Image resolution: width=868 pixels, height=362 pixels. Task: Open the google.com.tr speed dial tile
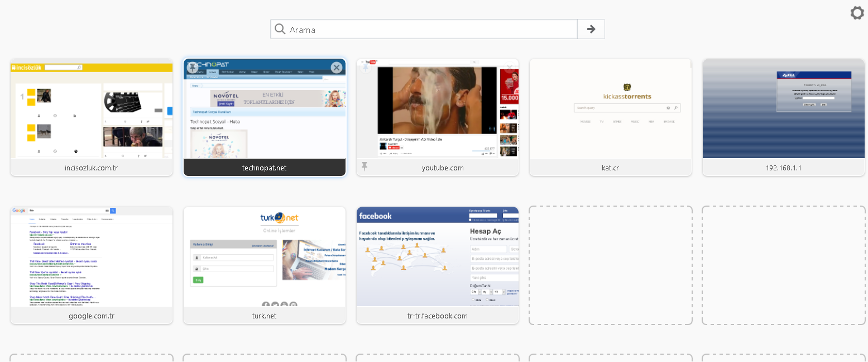pyautogui.click(x=92, y=265)
